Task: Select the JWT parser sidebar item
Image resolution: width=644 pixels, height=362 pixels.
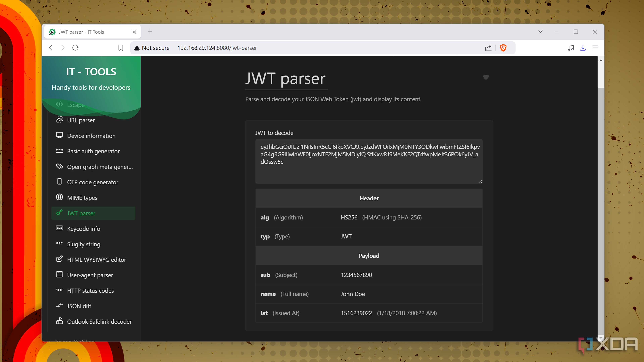Action: tap(94, 213)
